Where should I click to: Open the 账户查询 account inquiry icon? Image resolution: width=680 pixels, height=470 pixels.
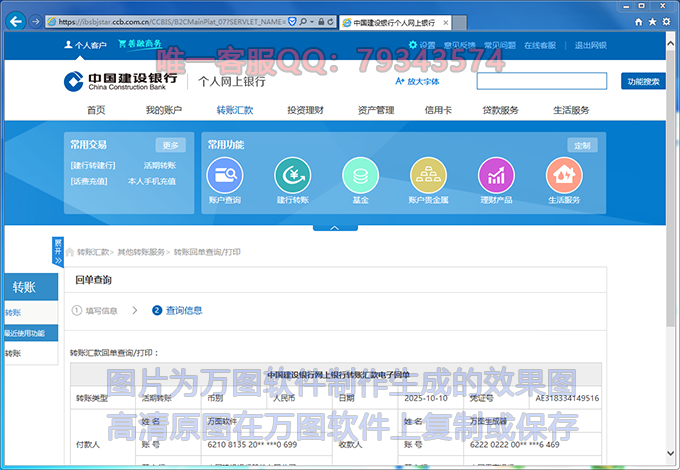[x=224, y=176]
